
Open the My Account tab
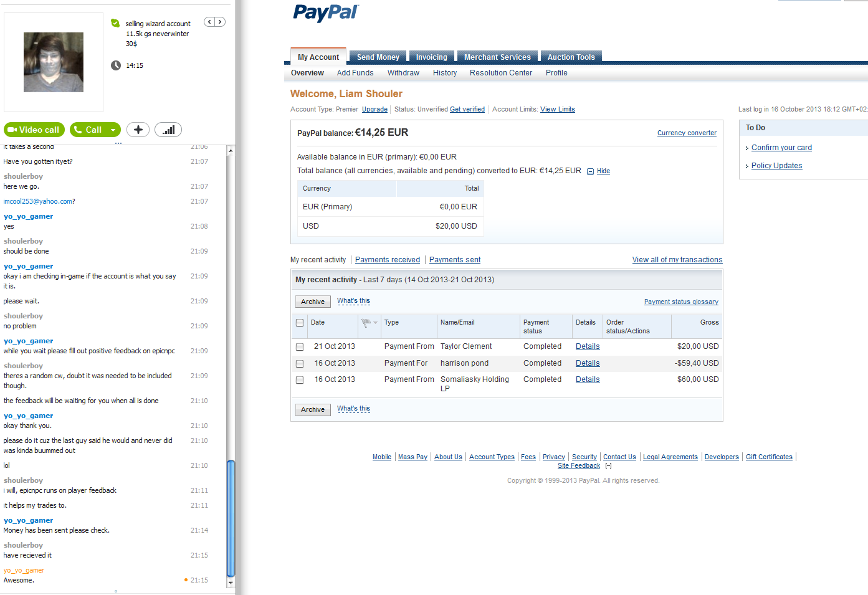(318, 57)
